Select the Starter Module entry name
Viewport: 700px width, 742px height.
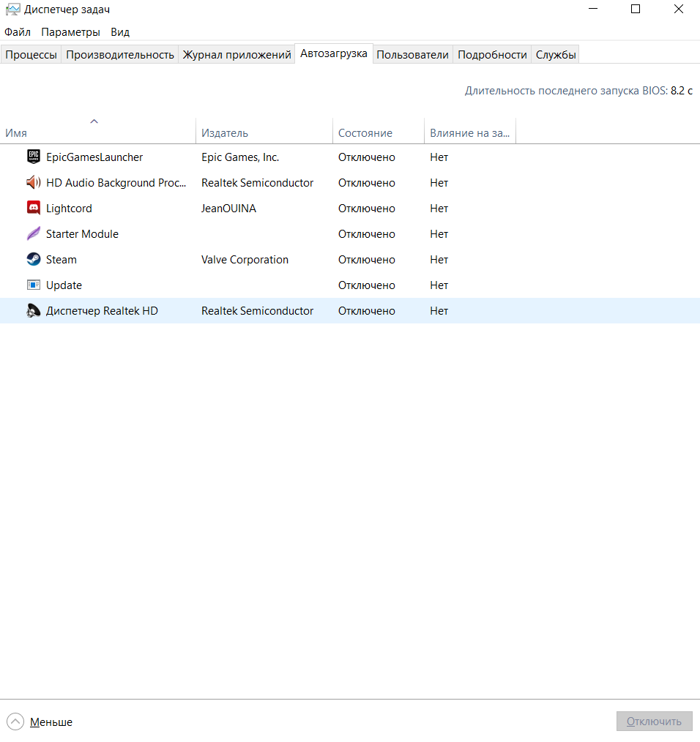click(83, 233)
